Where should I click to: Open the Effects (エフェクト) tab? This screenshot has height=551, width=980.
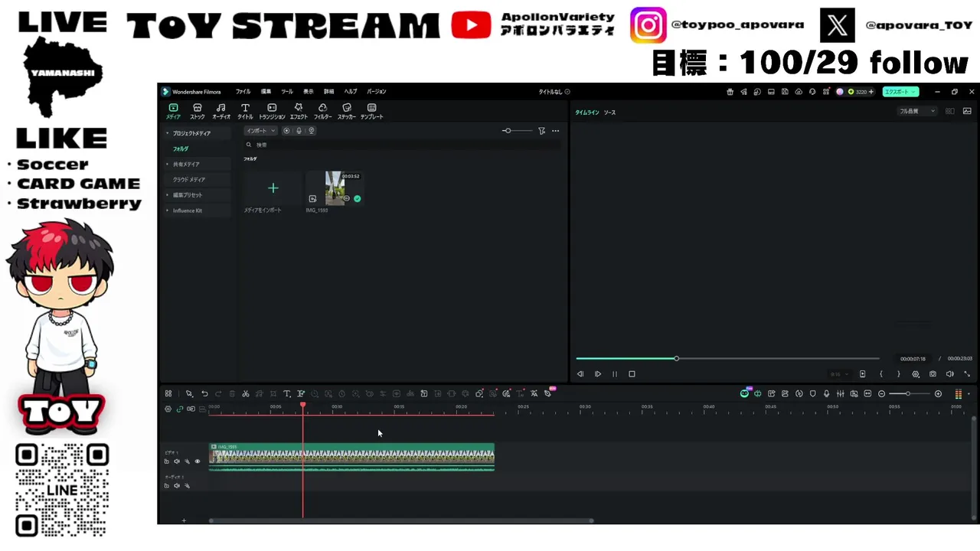[x=299, y=112]
